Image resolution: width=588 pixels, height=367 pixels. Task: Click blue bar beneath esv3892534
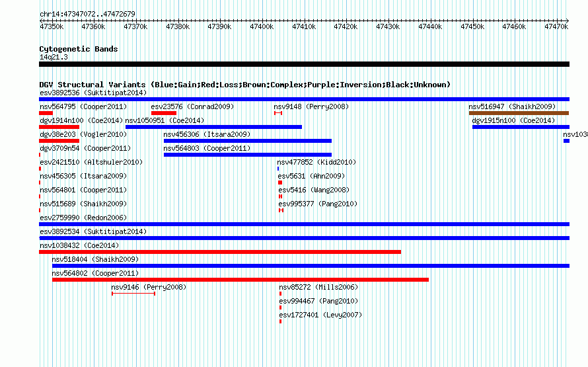[x=304, y=238]
